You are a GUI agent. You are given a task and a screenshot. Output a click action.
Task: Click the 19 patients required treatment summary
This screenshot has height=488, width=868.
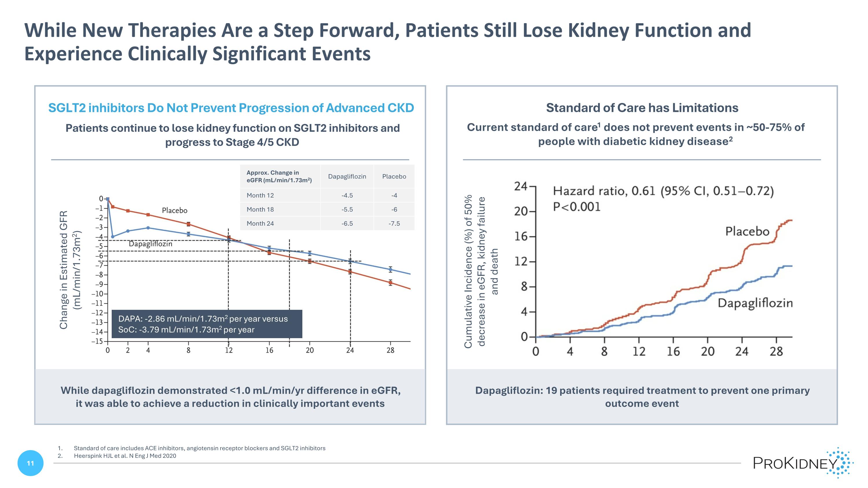click(x=642, y=397)
